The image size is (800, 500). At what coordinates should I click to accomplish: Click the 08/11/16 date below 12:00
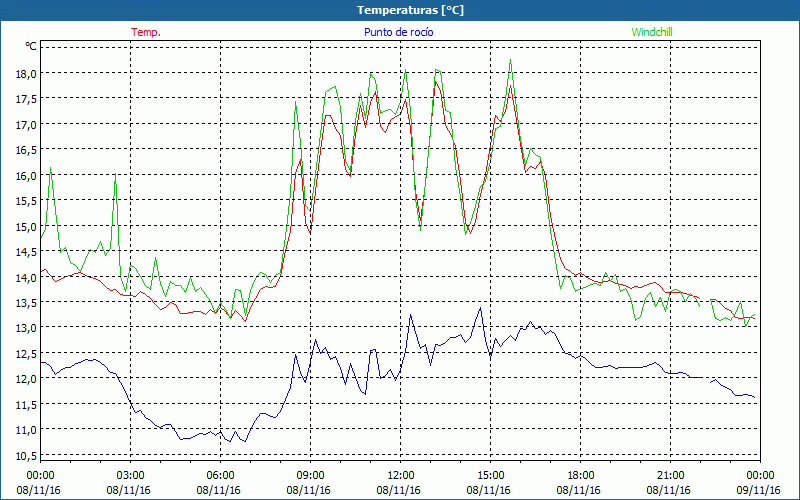point(398,490)
